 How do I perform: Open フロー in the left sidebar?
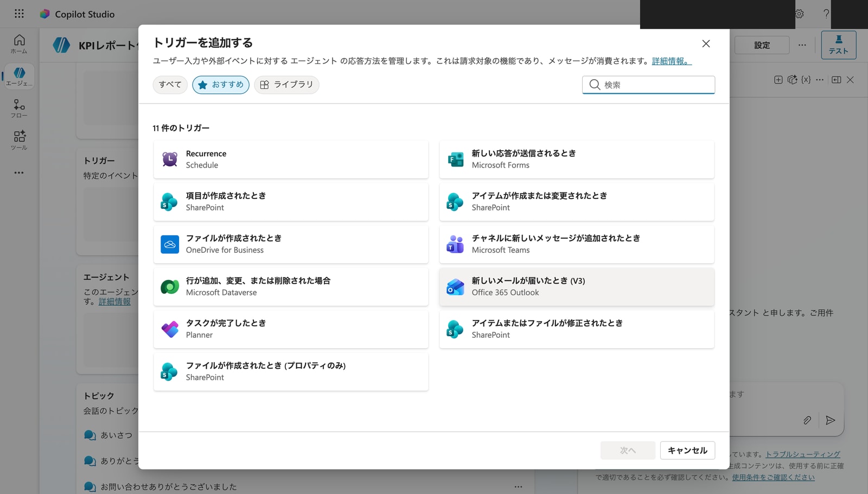coord(19,108)
